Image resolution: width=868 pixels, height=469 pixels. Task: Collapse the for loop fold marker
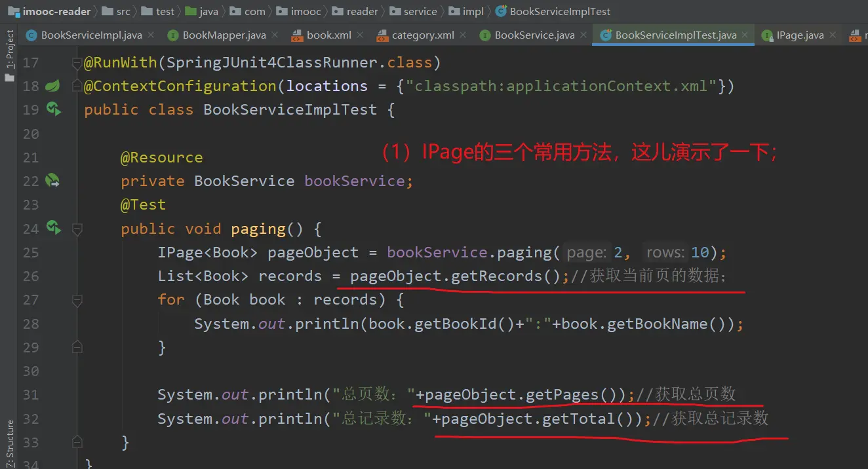point(77,300)
